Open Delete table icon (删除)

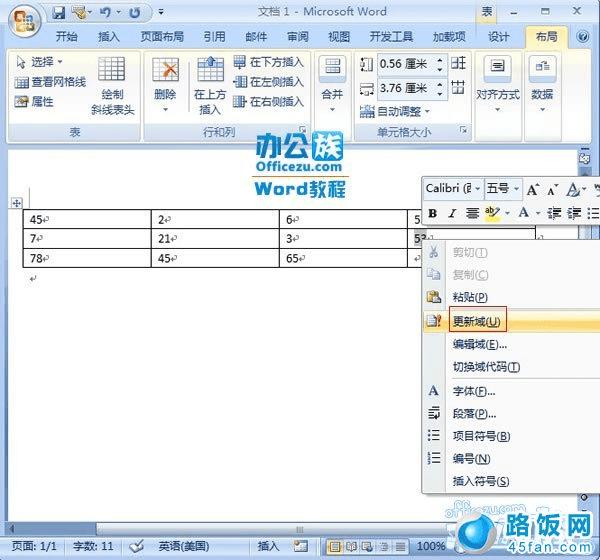tap(165, 84)
